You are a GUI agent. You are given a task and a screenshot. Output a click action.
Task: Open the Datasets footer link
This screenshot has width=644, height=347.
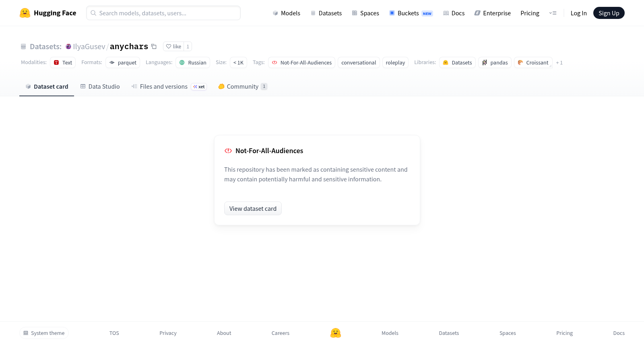click(449, 333)
